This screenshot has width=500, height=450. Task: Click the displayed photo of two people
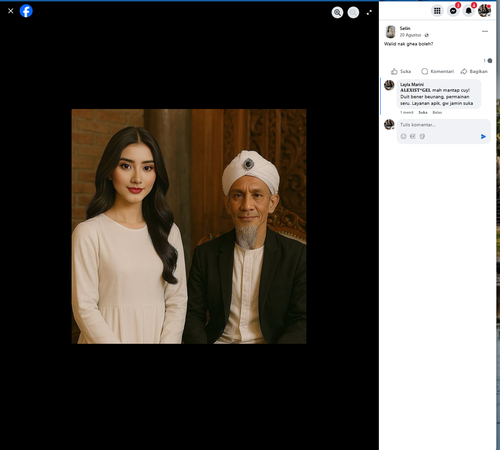click(x=189, y=226)
